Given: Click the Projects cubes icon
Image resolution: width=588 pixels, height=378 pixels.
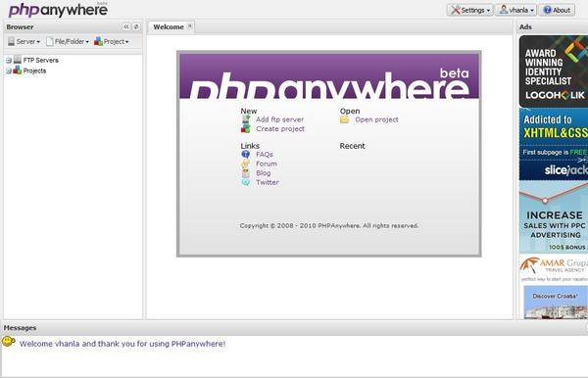Looking at the screenshot, I should [18, 70].
